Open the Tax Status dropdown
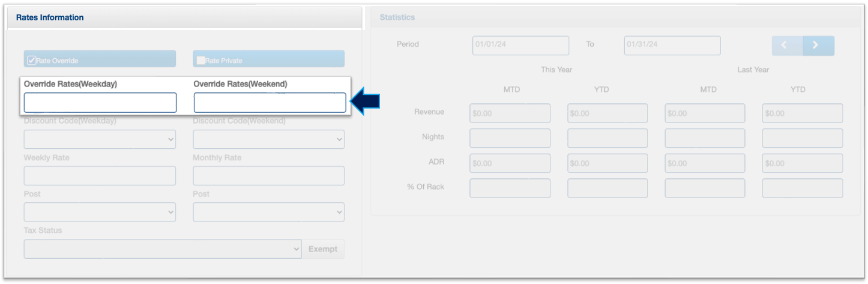The height and width of the screenshot is (284, 868). (162, 249)
